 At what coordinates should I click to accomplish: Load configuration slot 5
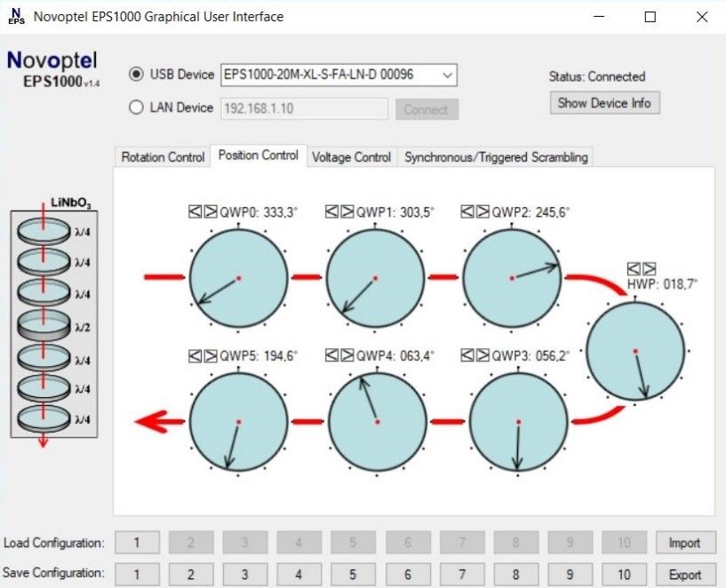pos(353,542)
